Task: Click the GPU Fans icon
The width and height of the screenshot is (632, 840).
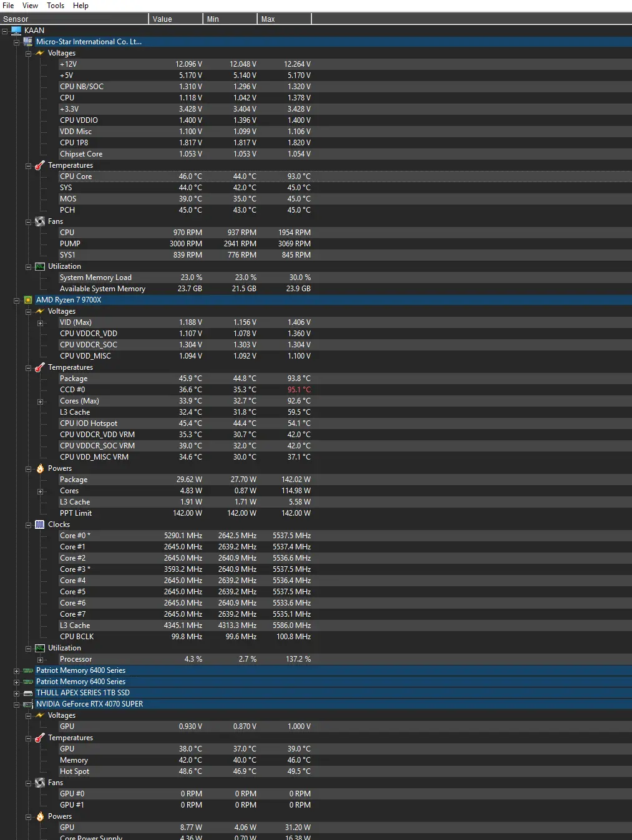Action: point(40,783)
